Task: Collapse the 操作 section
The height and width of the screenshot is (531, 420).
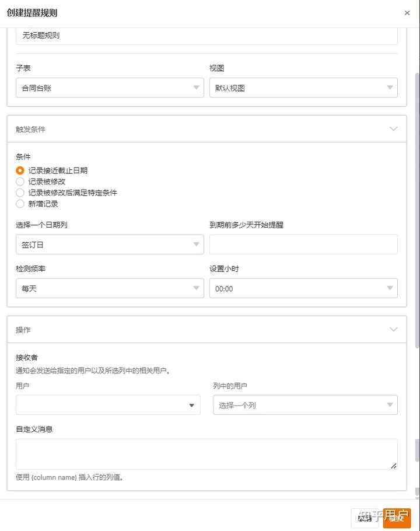Action: [393, 330]
